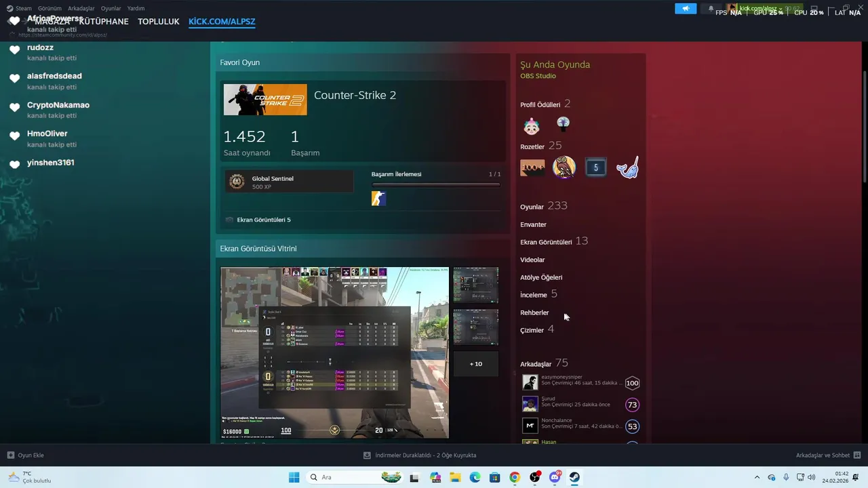Open the Counter-Strike 2 game logo
The height and width of the screenshot is (488, 868).
tap(265, 100)
